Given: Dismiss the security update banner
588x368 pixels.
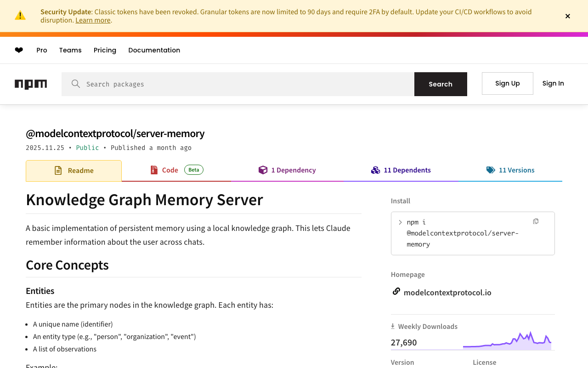Looking at the screenshot, I should click(568, 16).
